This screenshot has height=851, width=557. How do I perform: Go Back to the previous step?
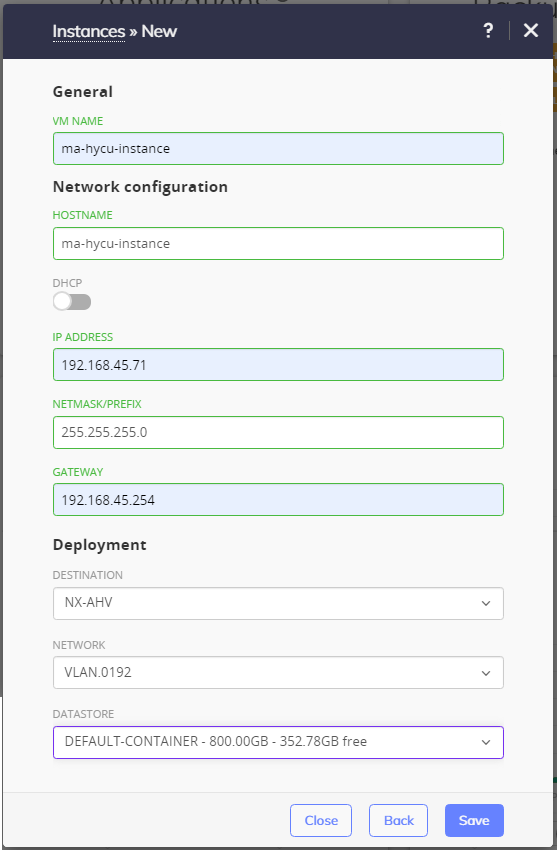[398, 820]
